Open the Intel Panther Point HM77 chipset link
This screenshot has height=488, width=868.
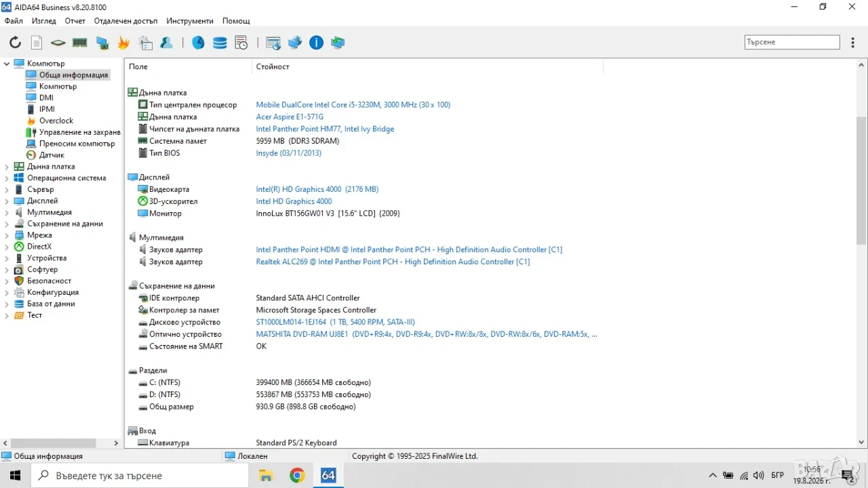pyautogui.click(x=325, y=129)
